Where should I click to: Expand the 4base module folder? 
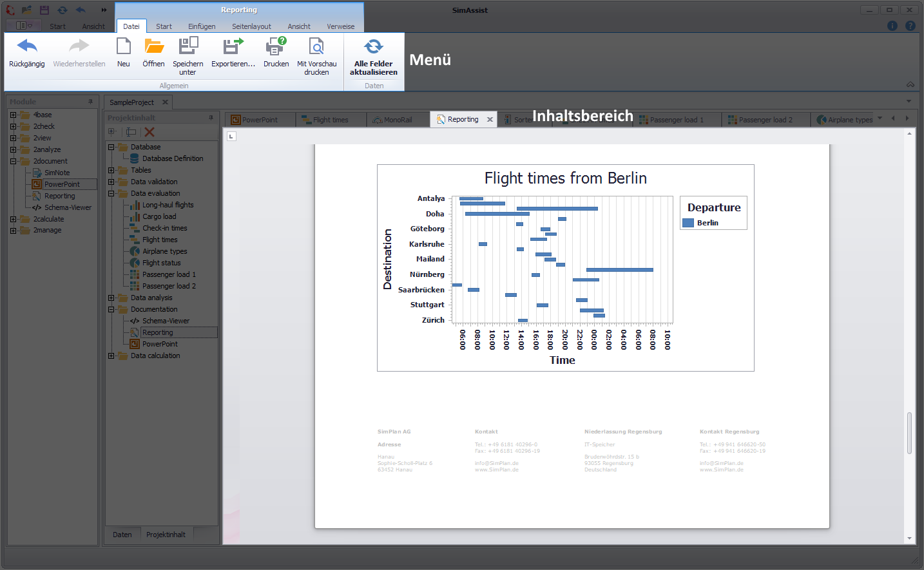(x=13, y=115)
